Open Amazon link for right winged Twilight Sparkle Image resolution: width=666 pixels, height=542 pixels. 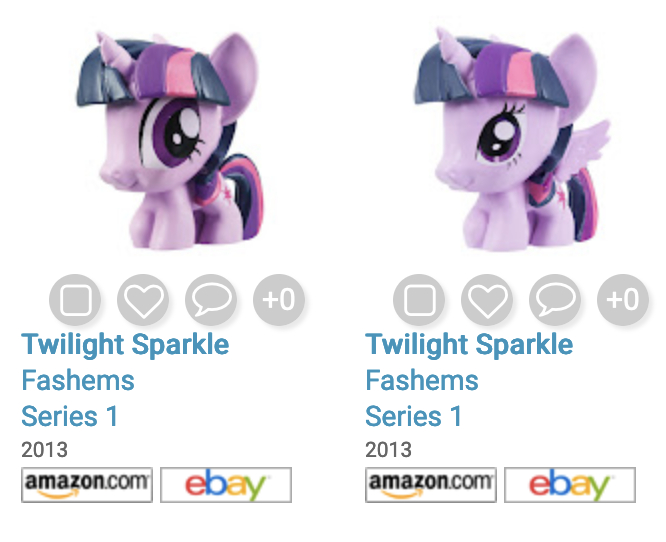click(x=431, y=485)
